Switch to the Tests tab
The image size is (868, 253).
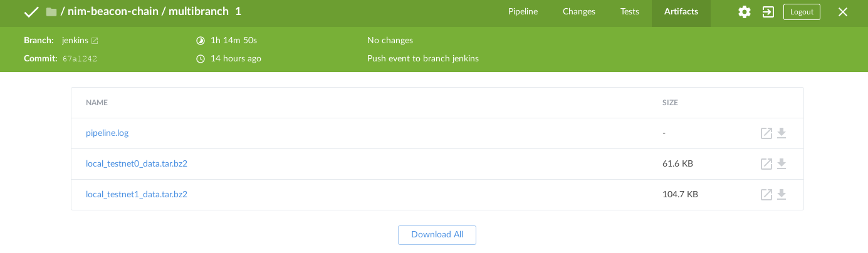[x=630, y=12]
